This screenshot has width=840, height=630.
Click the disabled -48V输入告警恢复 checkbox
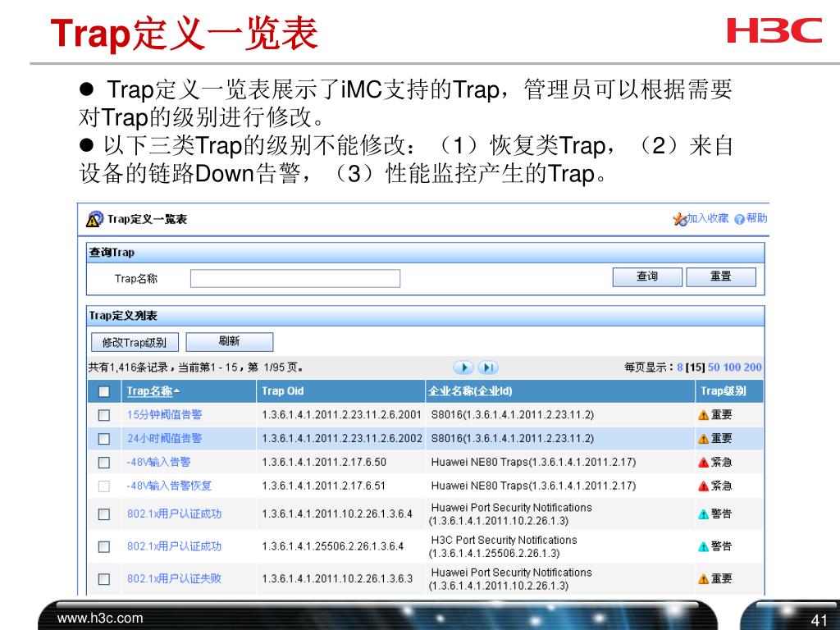[104, 486]
